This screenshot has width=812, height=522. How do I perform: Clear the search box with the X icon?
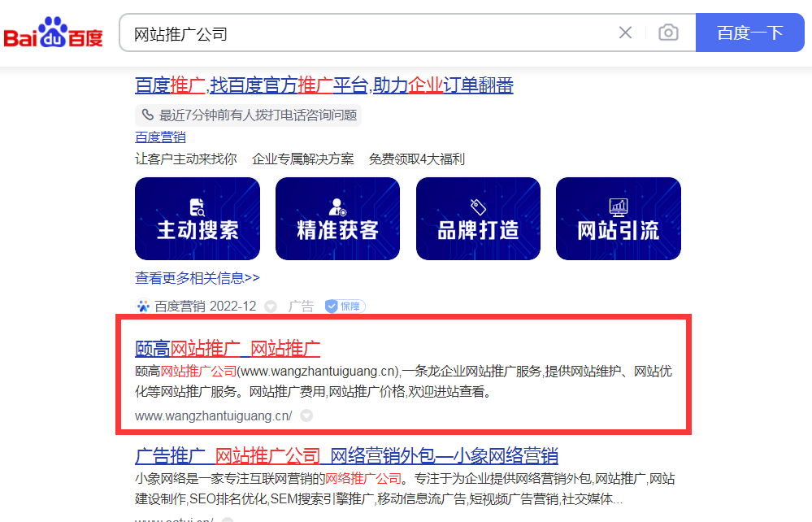click(x=626, y=33)
